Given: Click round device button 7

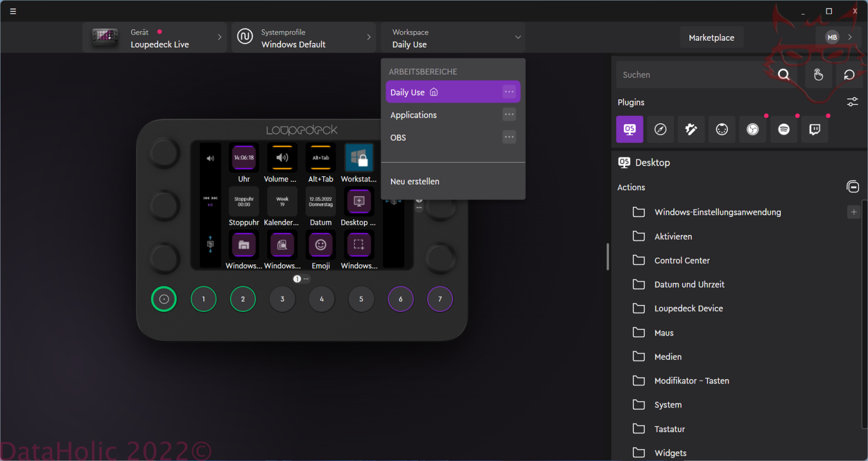Looking at the screenshot, I should click(440, 299).
